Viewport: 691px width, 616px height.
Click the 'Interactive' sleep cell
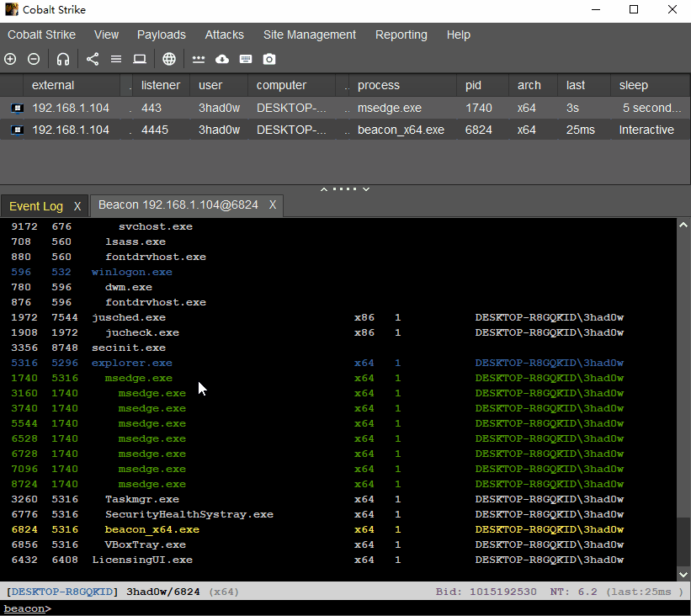646,130
